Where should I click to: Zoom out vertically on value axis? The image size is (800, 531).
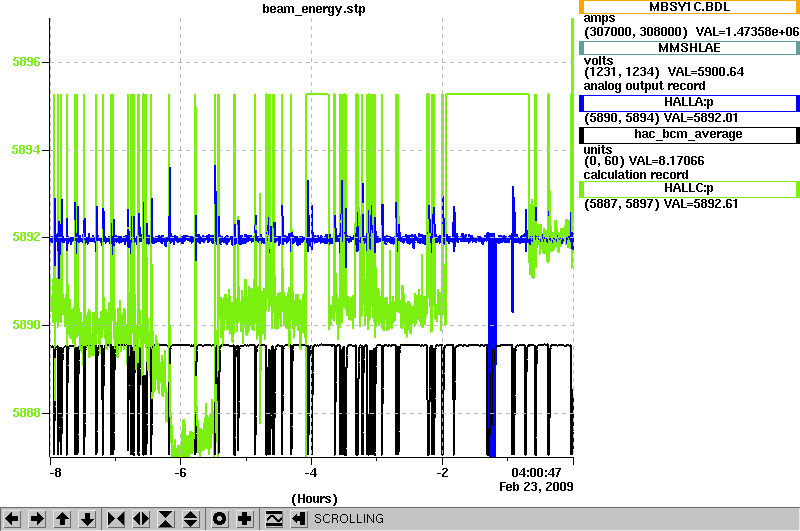191,519
